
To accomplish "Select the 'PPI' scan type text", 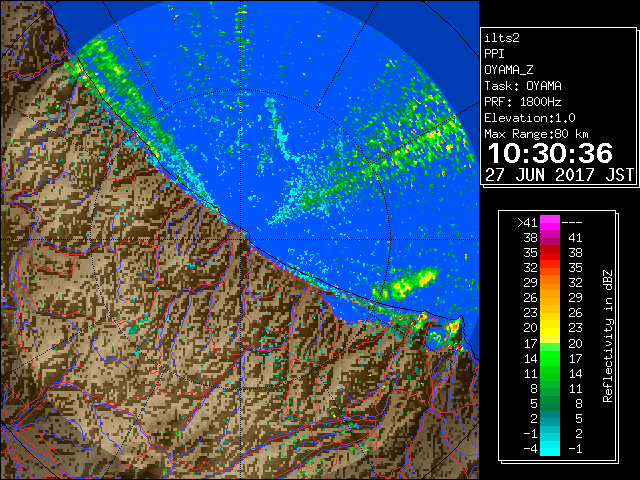I will (x=494, y=54).
